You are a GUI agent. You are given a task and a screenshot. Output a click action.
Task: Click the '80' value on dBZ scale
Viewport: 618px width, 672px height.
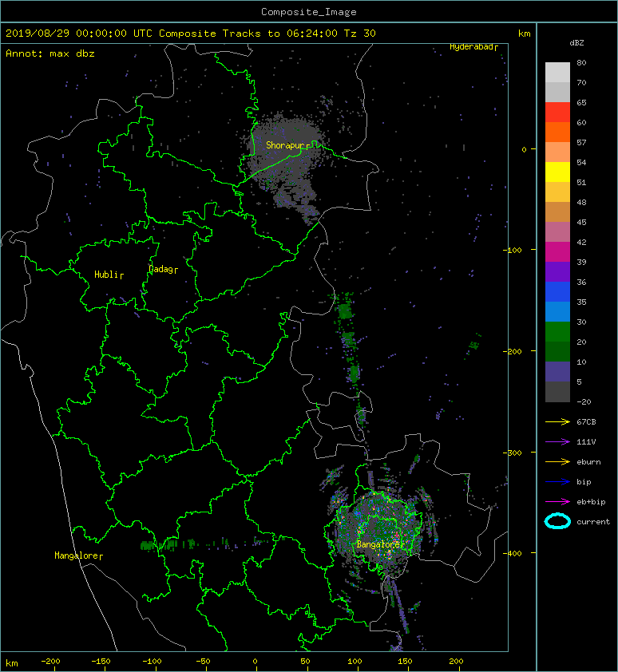click(x=581, y=62)
